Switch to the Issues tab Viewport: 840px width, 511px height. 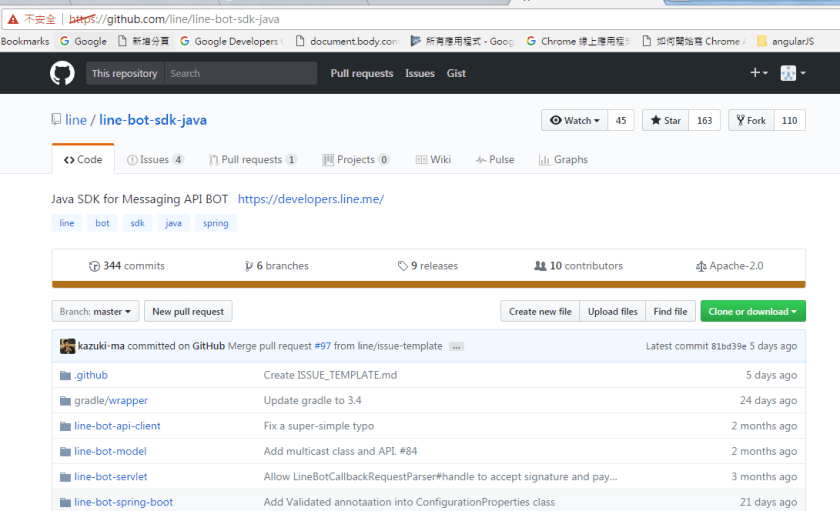(155, 159)
